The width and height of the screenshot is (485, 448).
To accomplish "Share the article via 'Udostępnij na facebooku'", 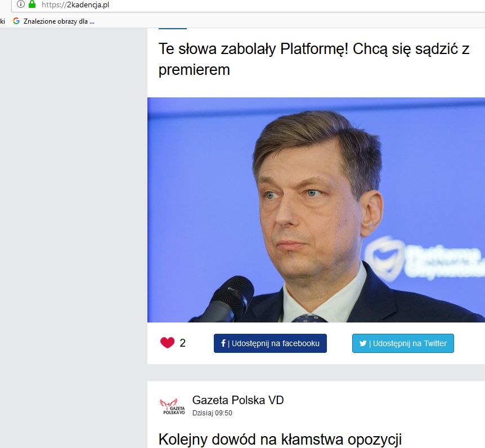I will point(270,343).
